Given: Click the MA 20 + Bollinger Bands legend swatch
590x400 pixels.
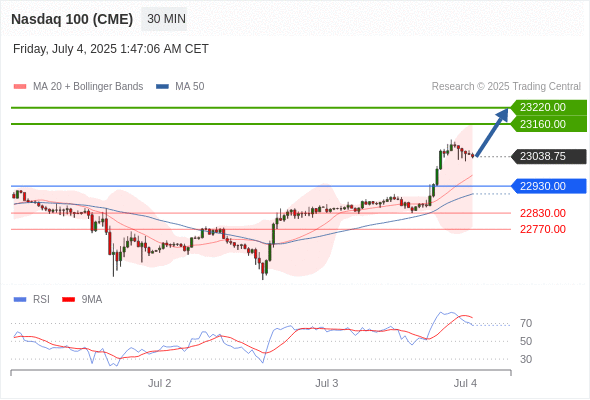Looking at the screenshot, I should pos(20,87).
